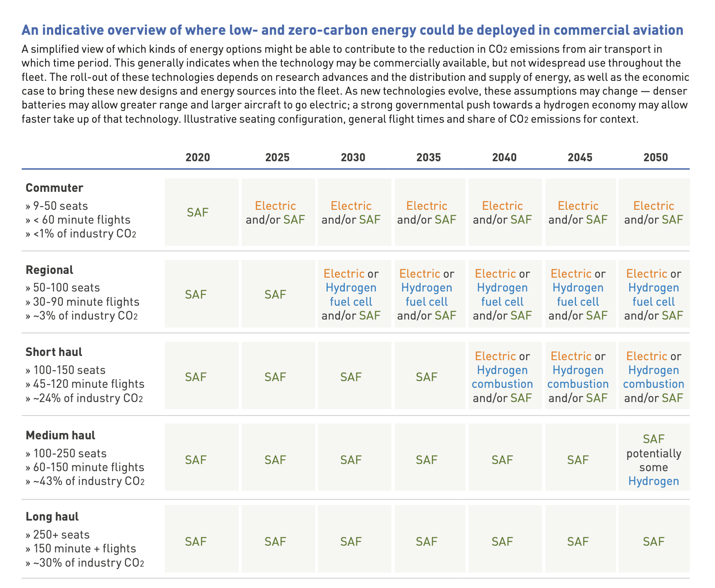Screen dimensions: 715x588
Task: Select the 2035 column header
Action: tap(429, 157)
